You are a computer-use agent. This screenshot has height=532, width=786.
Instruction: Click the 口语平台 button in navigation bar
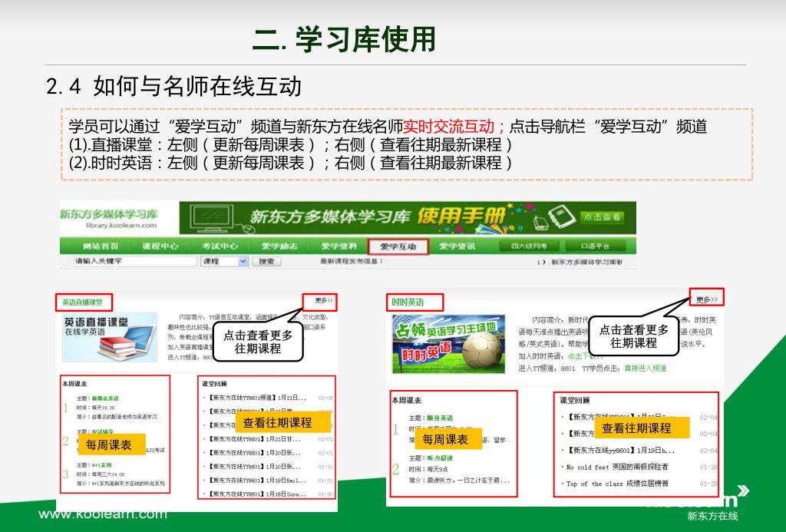pos(596,246)
